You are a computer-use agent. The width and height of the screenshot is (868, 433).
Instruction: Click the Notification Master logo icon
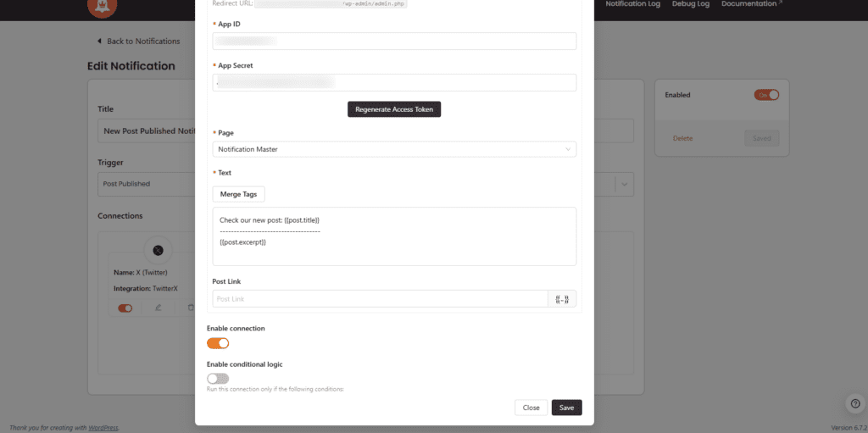(102, 7)
